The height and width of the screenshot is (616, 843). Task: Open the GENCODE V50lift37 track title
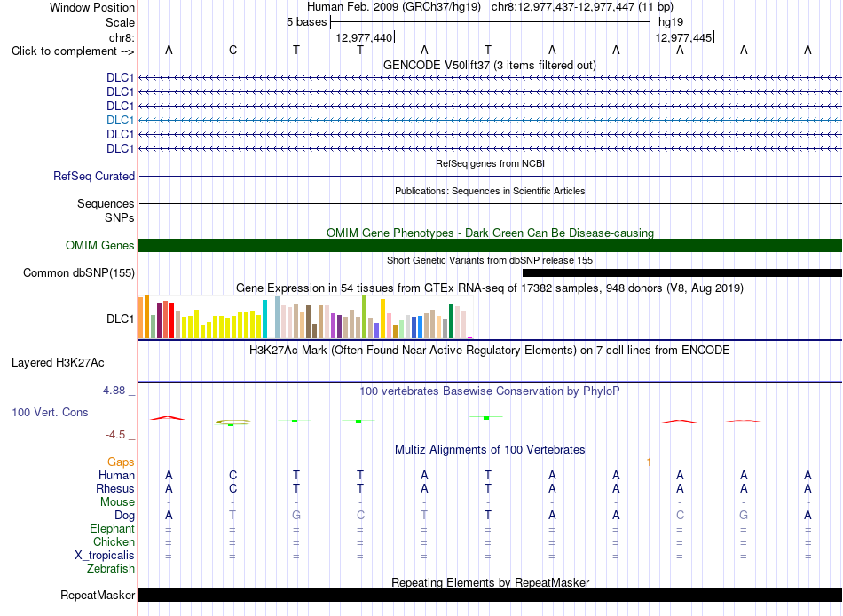click(x=490, y=65)
